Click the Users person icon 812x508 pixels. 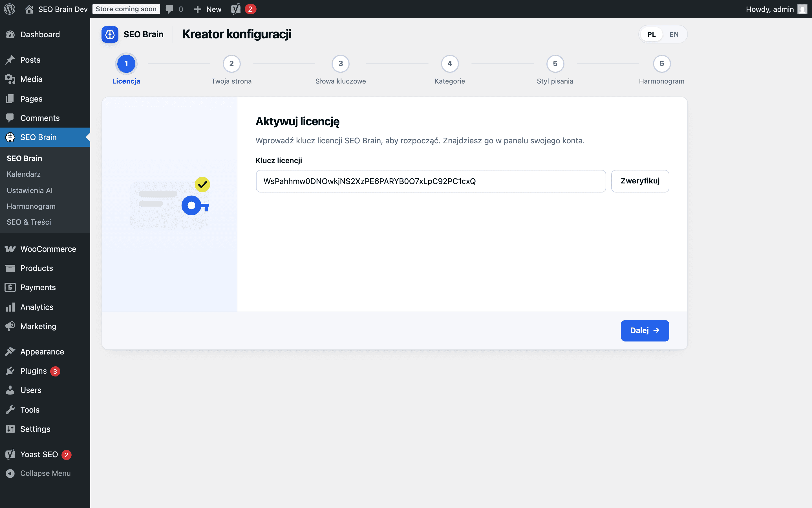pyautogui.click(x=10, y=390)
